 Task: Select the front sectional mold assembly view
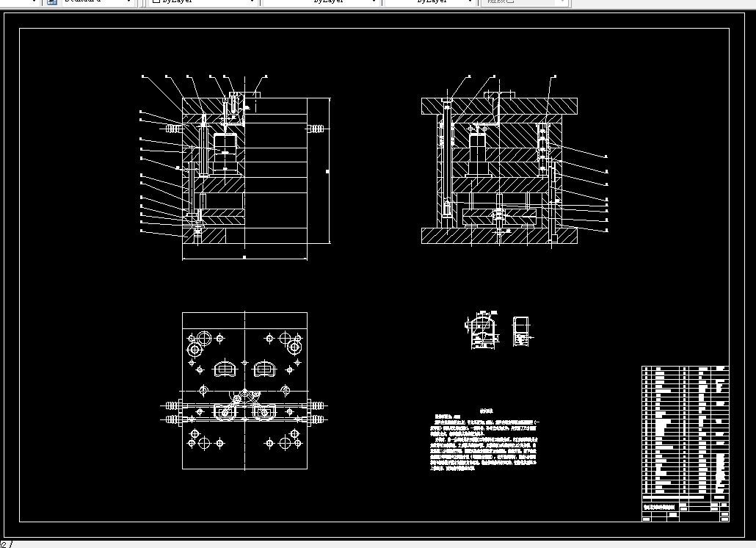236,167
